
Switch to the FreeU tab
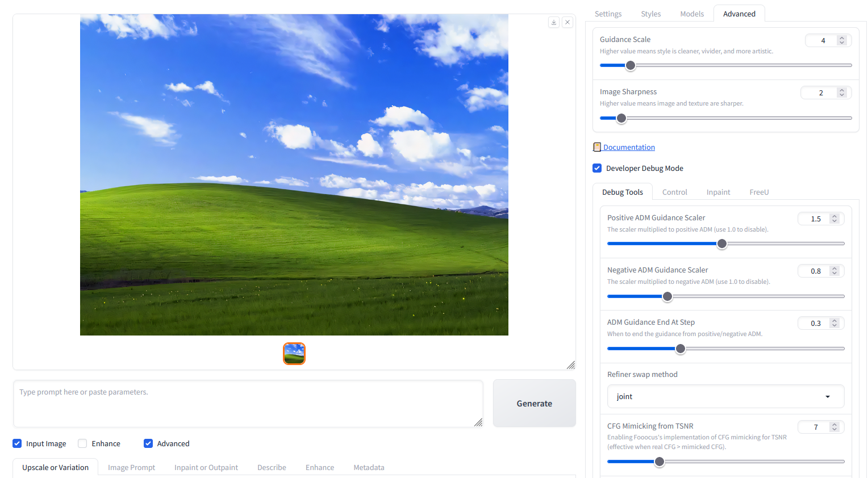tap(759, 192)
